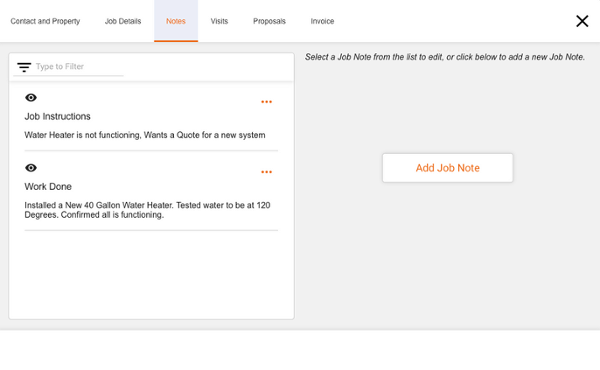The width and height of the screenshot is (600, 370).
Task: Open three-dot menu for Job Instructions note
Action: coord(266,102)
